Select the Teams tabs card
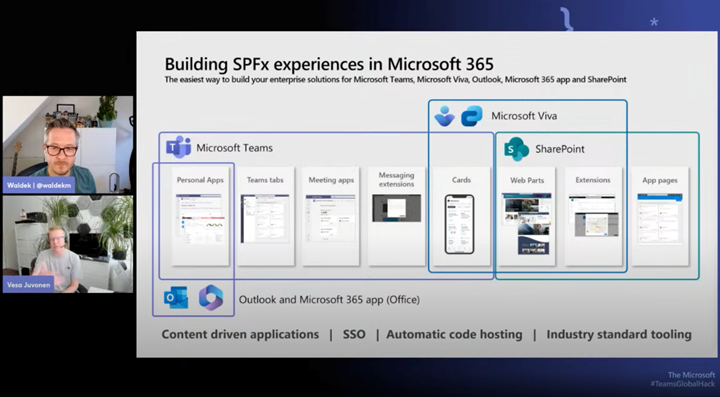 (x=265, y=216)
